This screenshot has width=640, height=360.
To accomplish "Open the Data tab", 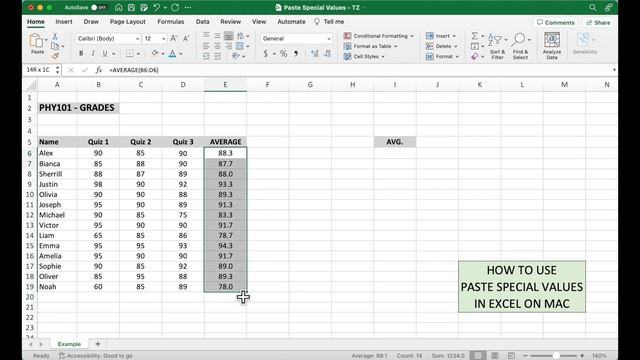I will point(202,22).
